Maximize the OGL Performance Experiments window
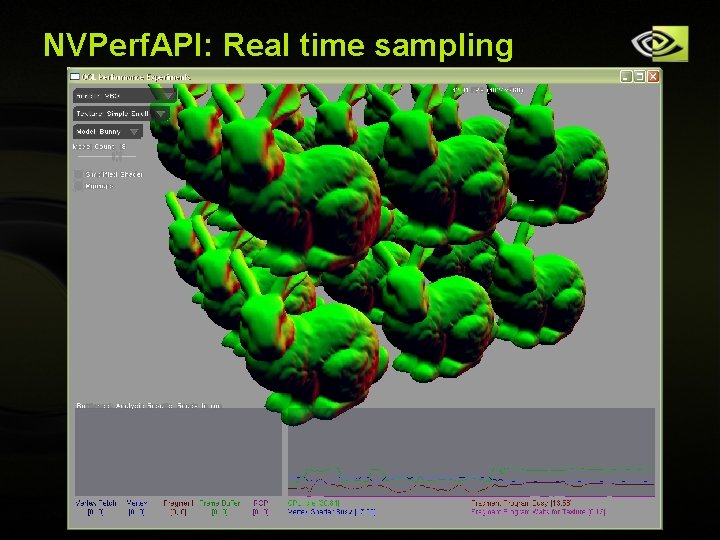The height and width of the screenshot is (540, 720). [639, 76]
